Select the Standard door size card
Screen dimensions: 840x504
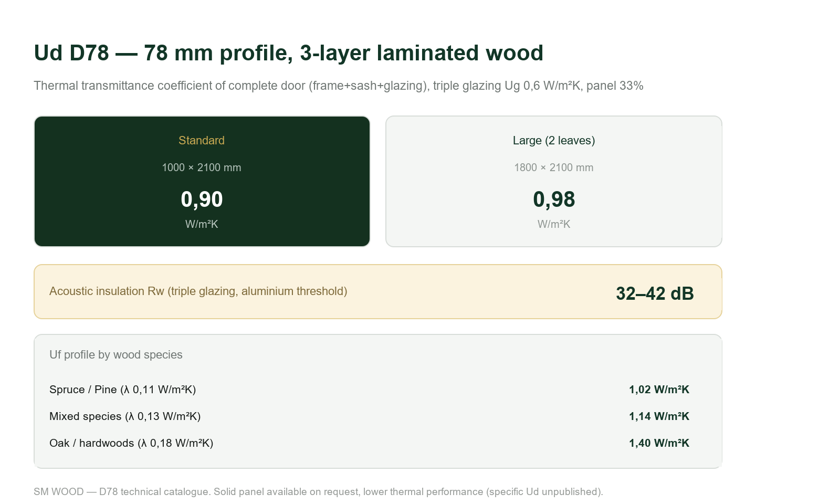202,181
